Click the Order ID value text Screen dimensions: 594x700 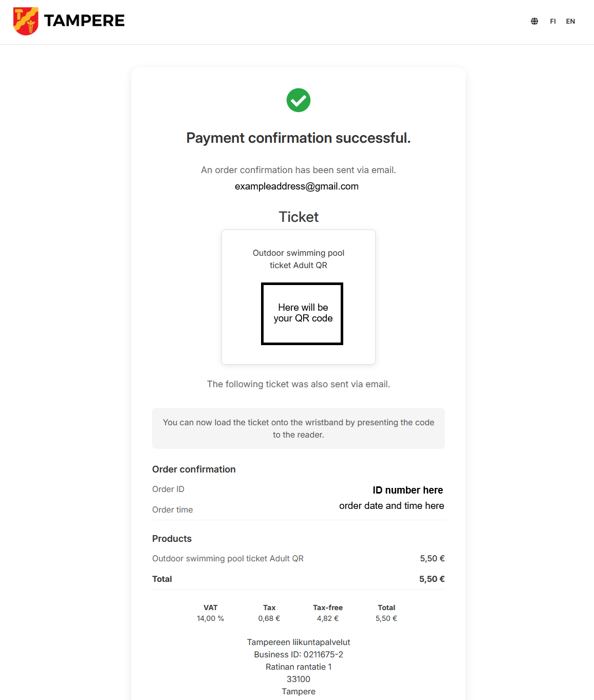point(407,490)
